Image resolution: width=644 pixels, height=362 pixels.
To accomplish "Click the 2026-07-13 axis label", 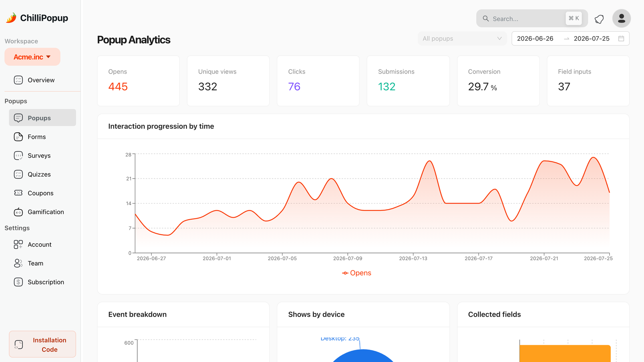I will (x=413, y=258).
